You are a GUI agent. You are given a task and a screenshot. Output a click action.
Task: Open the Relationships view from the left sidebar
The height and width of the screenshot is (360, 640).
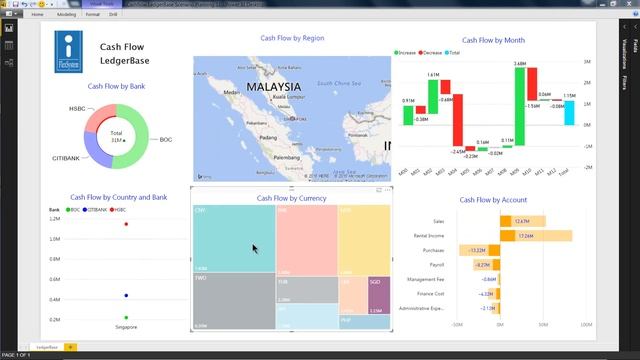(x=9, y=63)
